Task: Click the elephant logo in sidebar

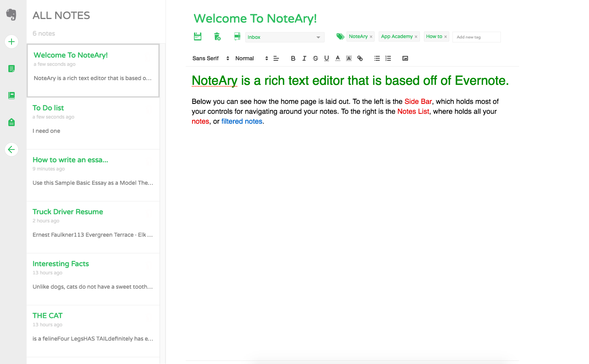Action: coord(12,14)
